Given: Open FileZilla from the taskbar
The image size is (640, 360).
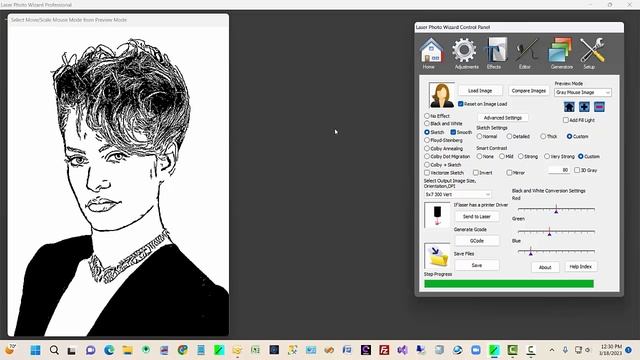Looking at the screenshot, I should click(x=384, y=350).
